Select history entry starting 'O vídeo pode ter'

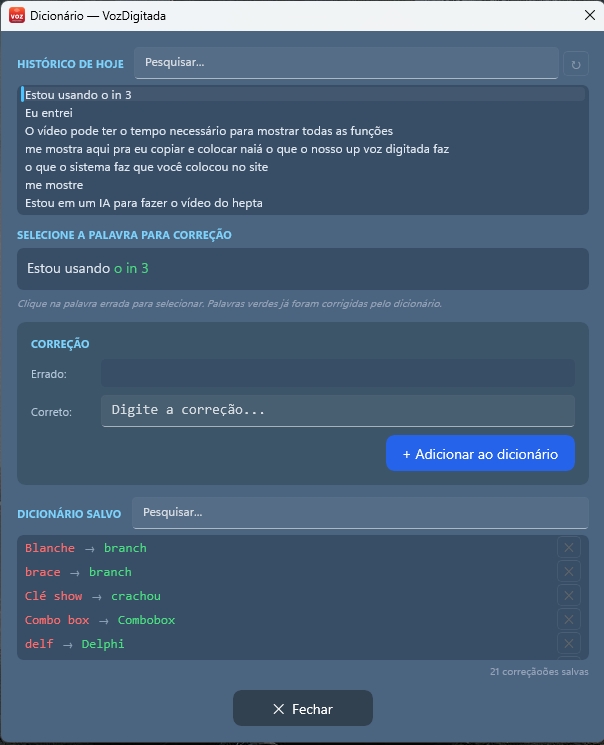[x=208, y=131]
